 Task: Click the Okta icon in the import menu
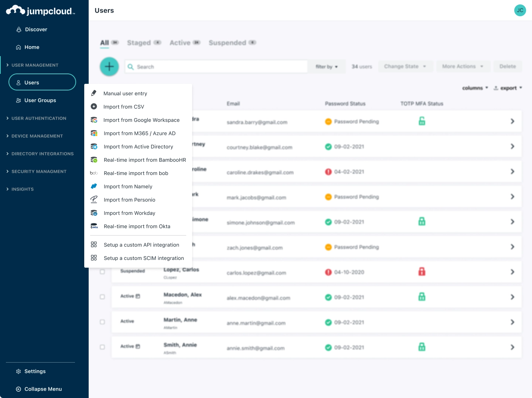[94, 226]
